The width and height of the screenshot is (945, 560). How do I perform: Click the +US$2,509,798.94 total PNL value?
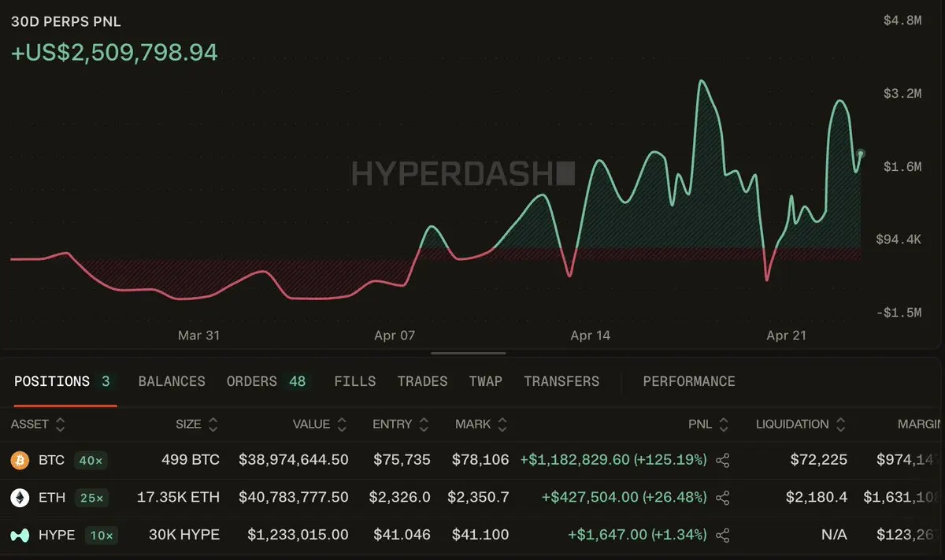tap(114, 53)
